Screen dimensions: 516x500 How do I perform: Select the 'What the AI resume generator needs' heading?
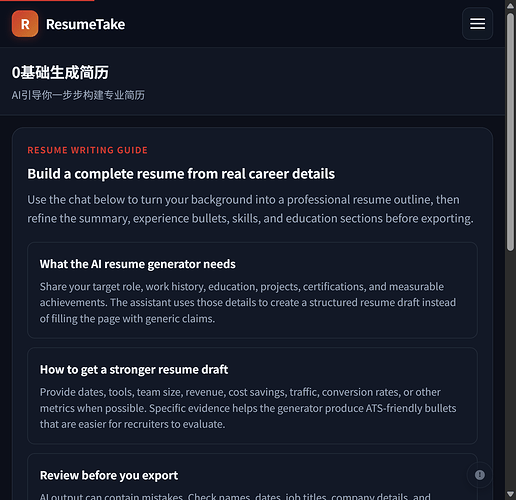coord(138,264)
